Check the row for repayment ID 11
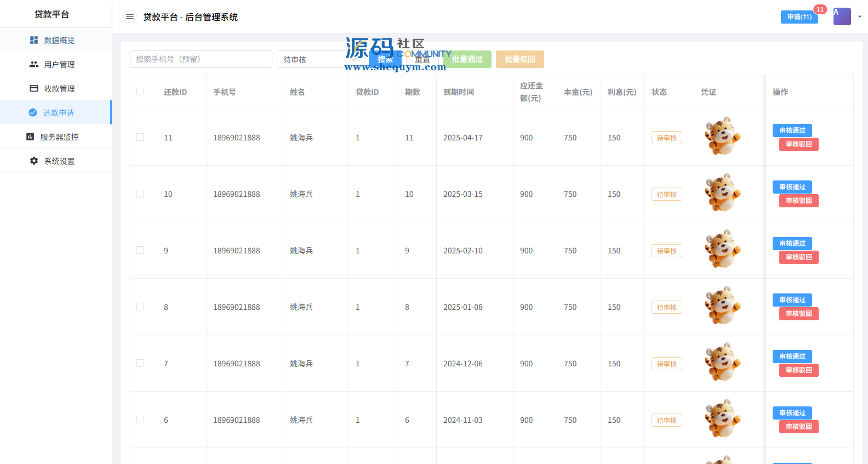 point(140,137)
